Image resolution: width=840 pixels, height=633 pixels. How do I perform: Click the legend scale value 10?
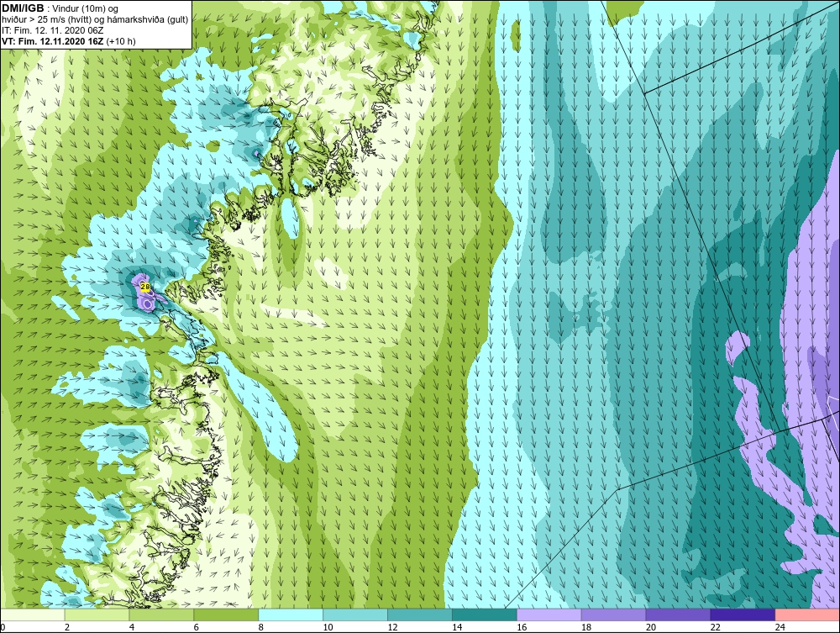(328, 627)
